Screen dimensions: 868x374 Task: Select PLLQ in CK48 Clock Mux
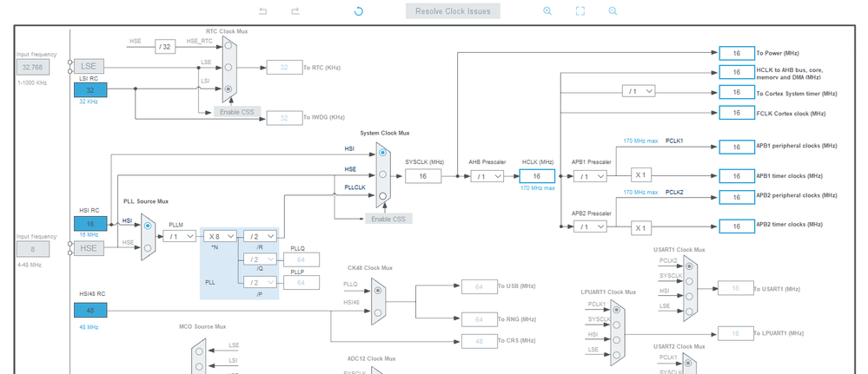pyautogui.click(x=378, y=290)
